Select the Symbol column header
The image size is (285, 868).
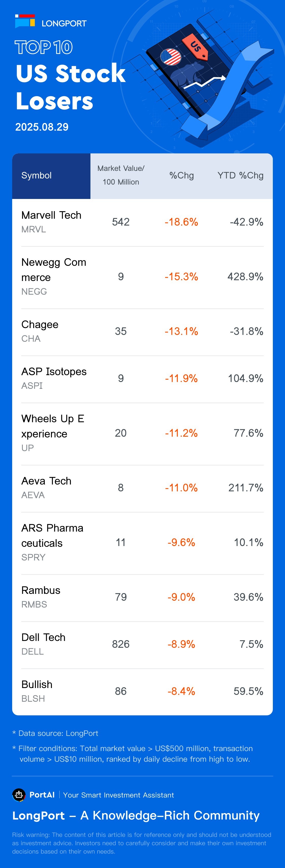36,176
